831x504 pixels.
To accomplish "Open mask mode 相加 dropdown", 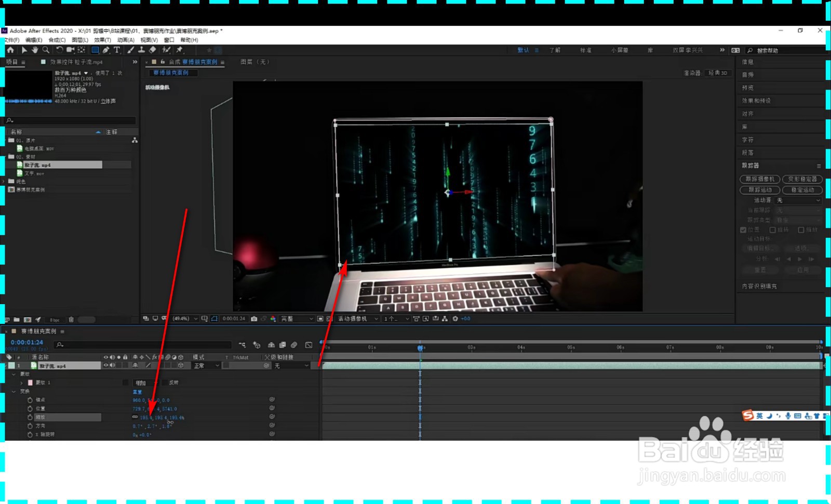I will (x=145, y=383).
